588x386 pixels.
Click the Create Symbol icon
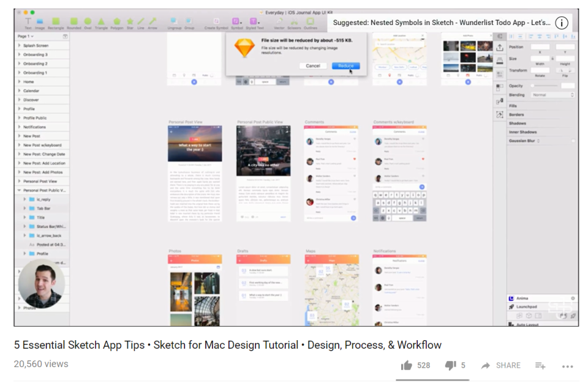click(x=216, y=23)
